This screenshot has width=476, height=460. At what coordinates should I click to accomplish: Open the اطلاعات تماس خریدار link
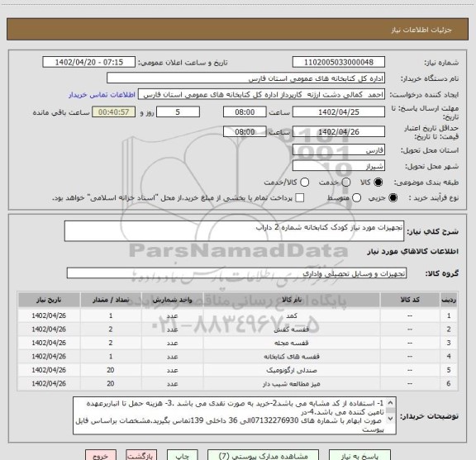tap(102, 95)
